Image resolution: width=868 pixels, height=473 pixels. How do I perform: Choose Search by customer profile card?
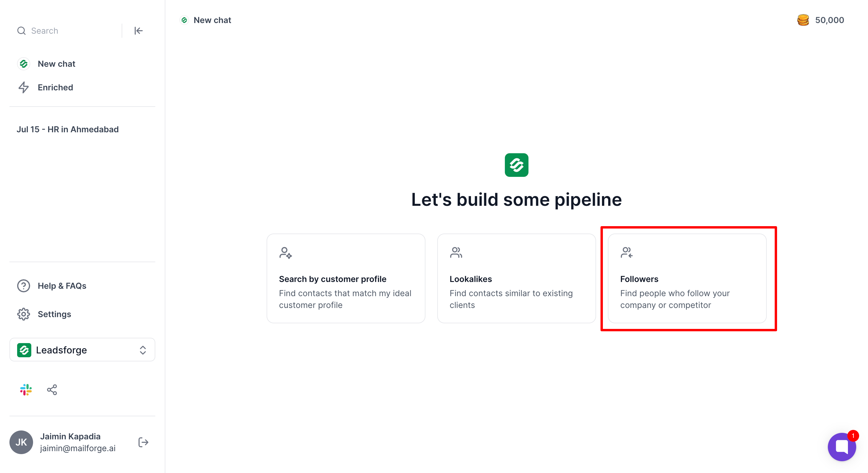tap(346, 278)
